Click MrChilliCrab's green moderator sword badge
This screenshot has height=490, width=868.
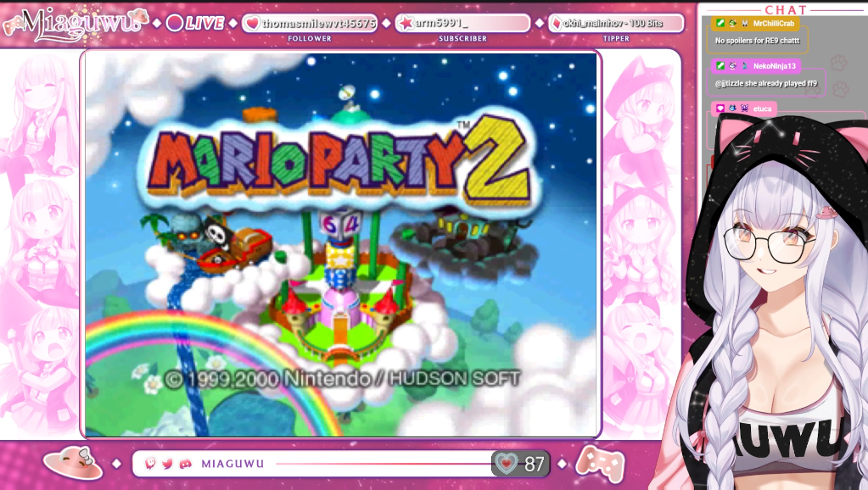720,23
